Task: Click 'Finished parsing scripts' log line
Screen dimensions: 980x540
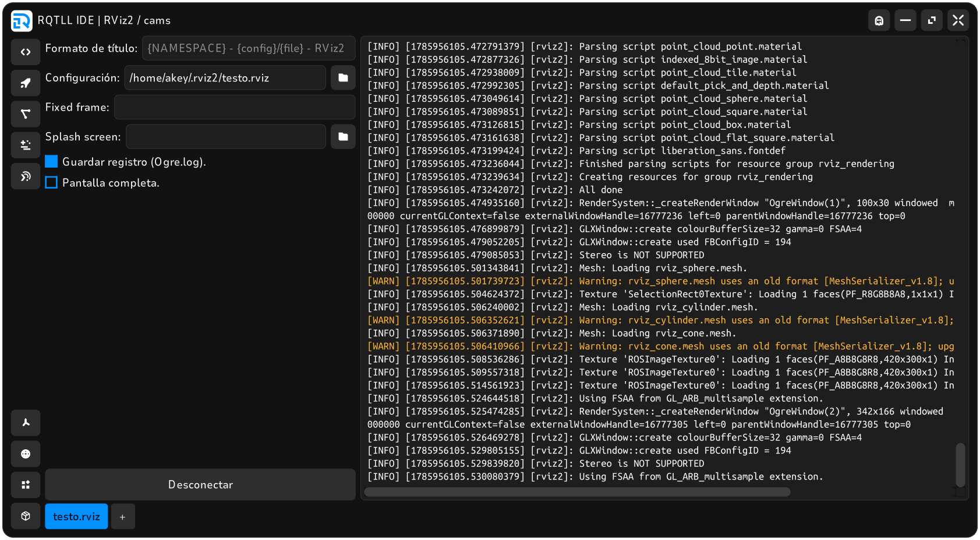Action: pos(631,164)
